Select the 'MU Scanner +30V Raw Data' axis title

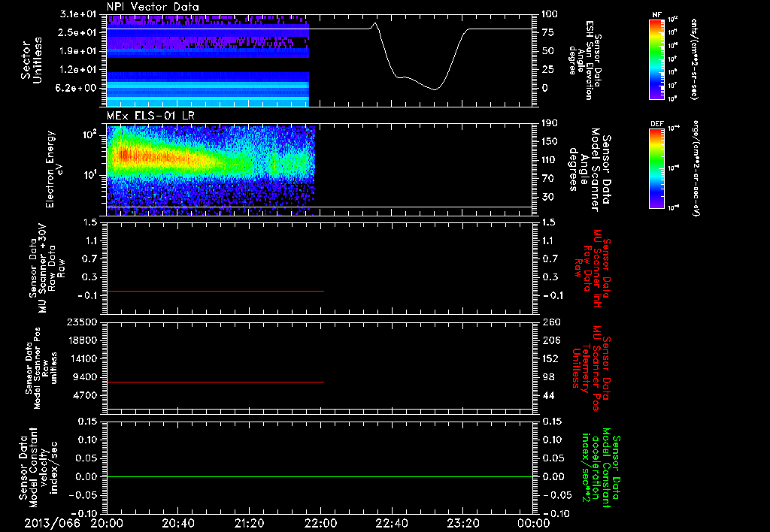click(x=47, y=268)
